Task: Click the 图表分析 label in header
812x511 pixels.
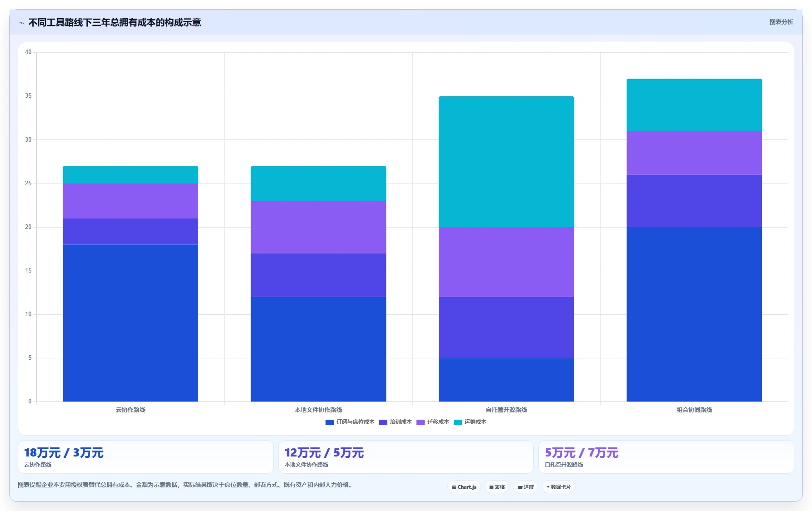Action: tap(781, 22)
